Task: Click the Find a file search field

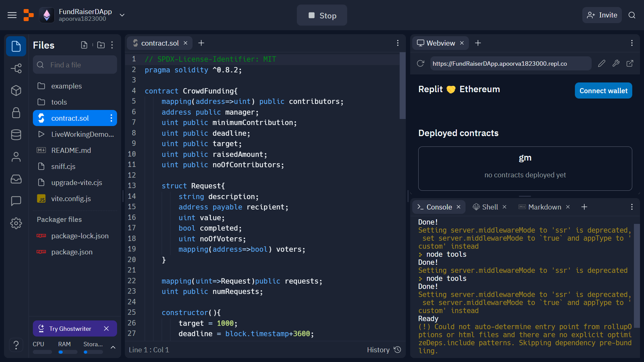Action: pyautogui.click(x=75, y=65)
